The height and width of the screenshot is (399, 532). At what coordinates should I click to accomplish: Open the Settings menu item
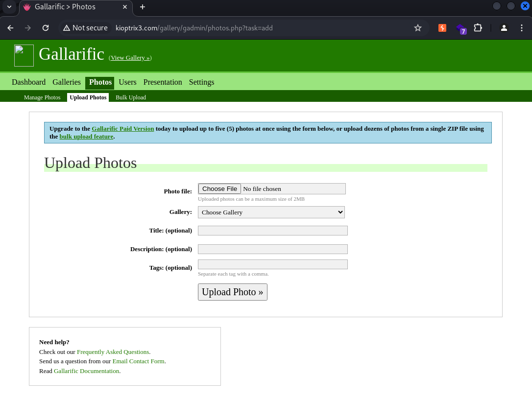coord(201,82)
